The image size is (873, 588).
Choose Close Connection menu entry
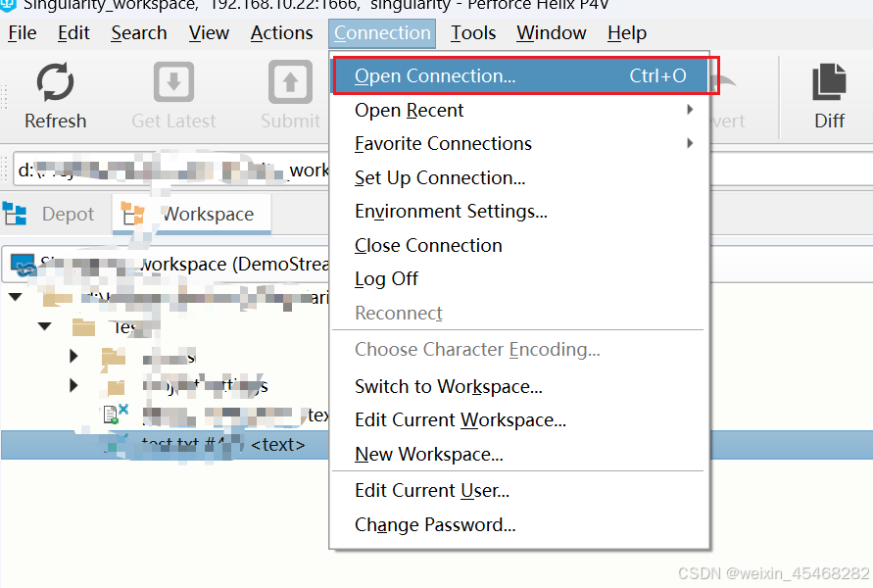click(x=520, y=246)
